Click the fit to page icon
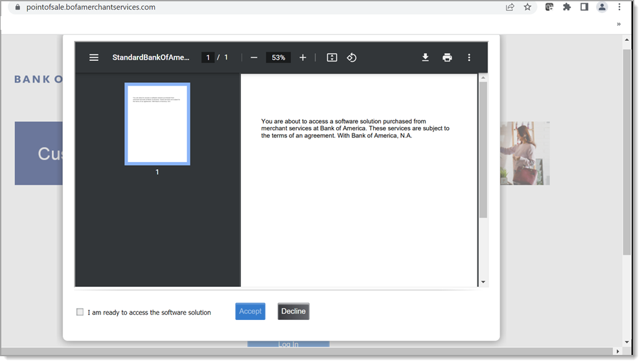The height and width of the screenshot is (364, 642). pyautogui.click(x=332, y=58)
